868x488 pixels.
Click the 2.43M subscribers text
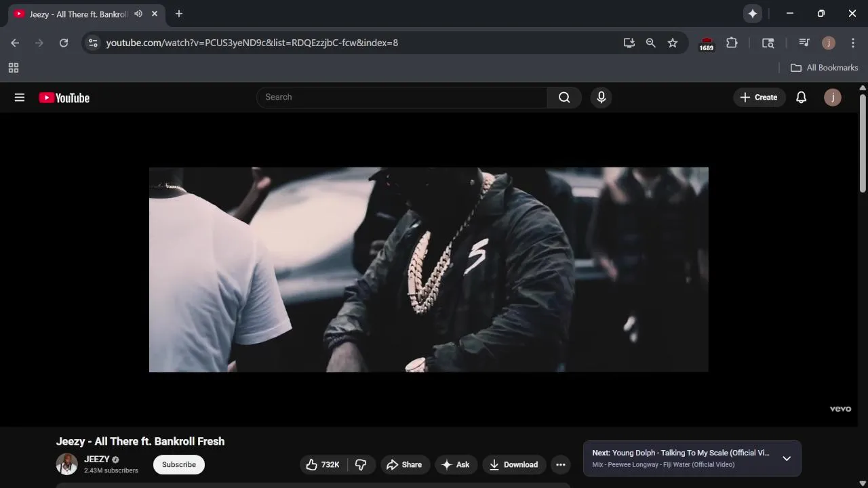coord(111,470)
